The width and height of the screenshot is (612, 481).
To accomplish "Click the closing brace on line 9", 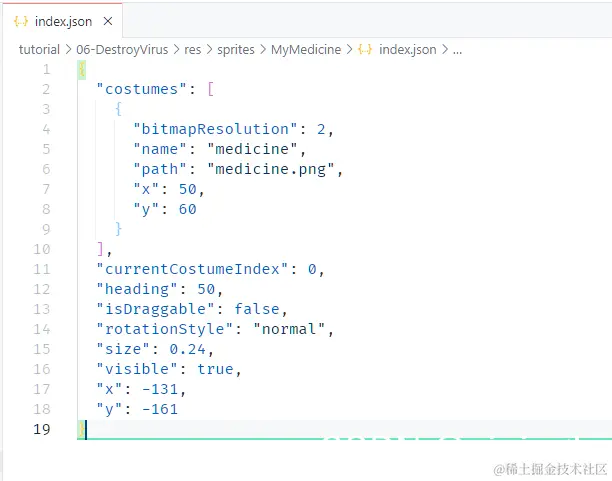I will (119, 229).
